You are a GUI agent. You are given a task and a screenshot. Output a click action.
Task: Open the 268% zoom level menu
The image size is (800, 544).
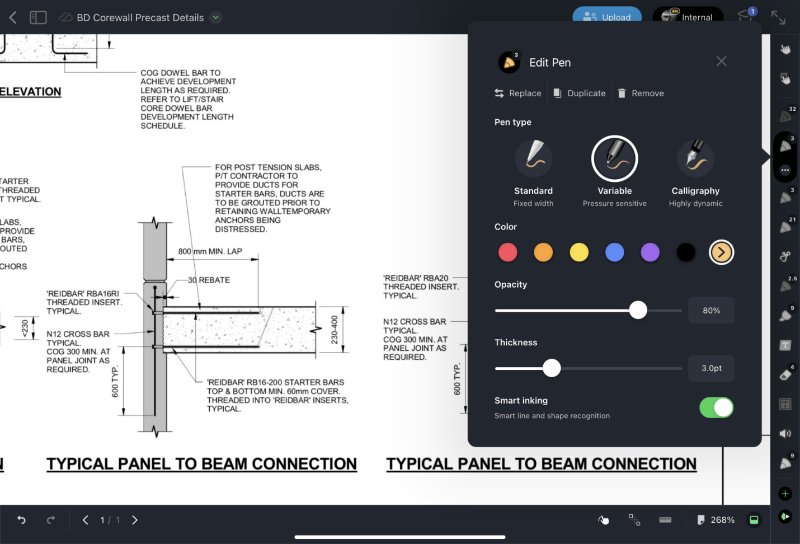point(716,520)
